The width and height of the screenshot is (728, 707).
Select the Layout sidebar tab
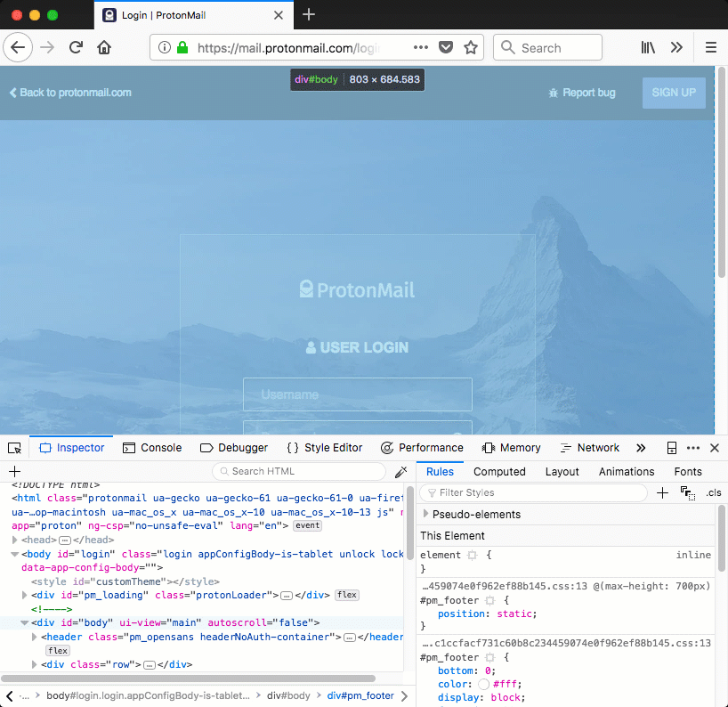coord(562,472)
